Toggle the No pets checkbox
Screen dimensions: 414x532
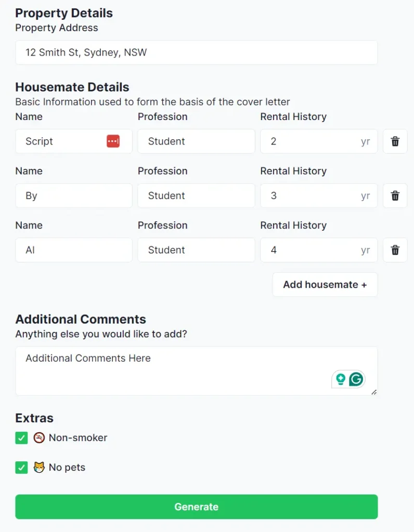[21, 468]
